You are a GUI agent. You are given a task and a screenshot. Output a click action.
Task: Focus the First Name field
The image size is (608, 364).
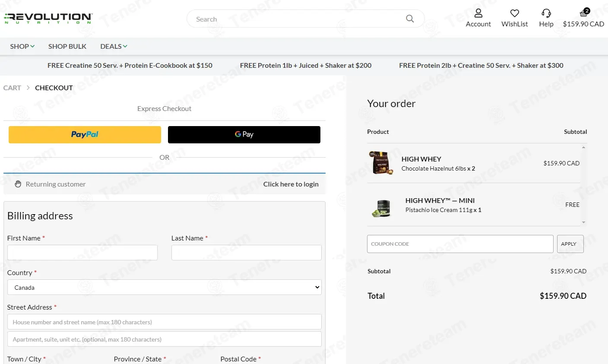point(82,253)
